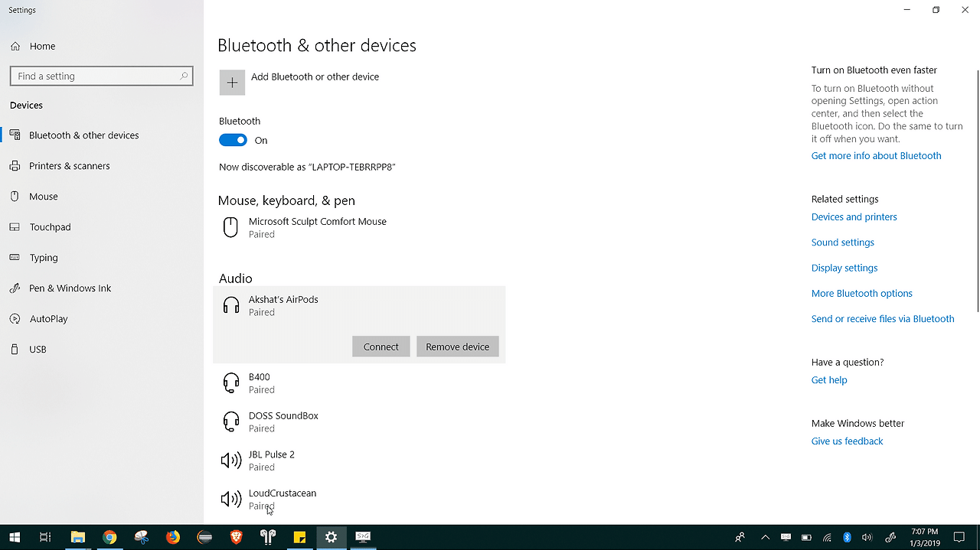Click the DOSS SoundBox headset icon
This screenshot has width=980, height=550.
230,421
